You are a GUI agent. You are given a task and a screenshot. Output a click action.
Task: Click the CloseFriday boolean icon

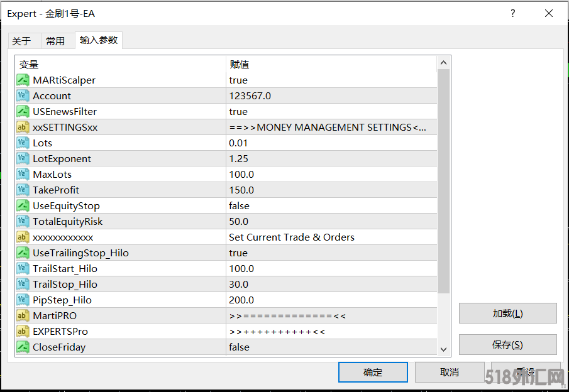pyautogui.click(x=23, y=347)
